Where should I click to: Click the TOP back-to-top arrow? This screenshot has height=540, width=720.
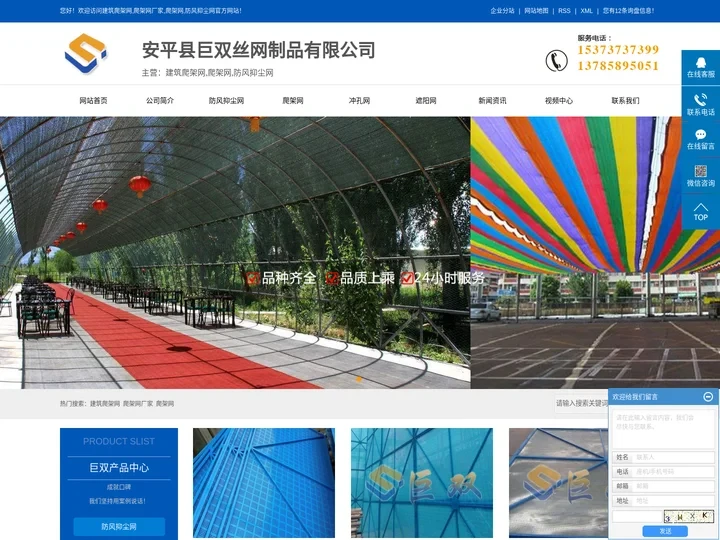coord(700,212)
